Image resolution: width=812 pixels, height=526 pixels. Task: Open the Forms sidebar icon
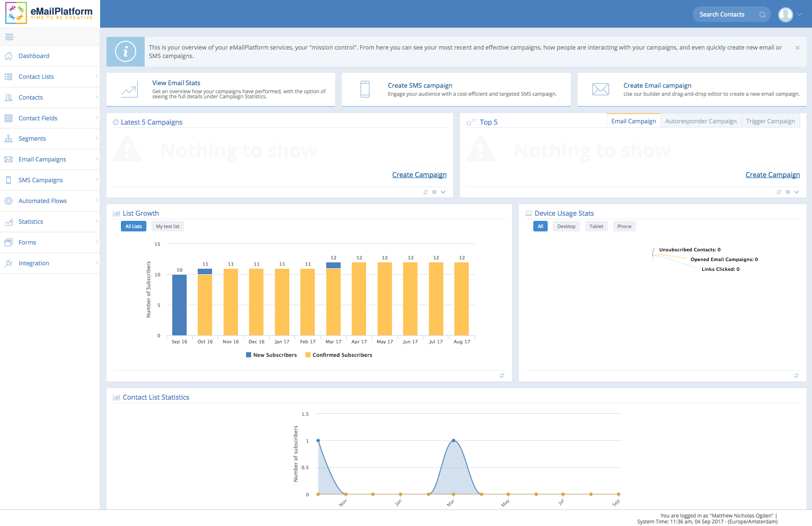[x=8, y=242]
